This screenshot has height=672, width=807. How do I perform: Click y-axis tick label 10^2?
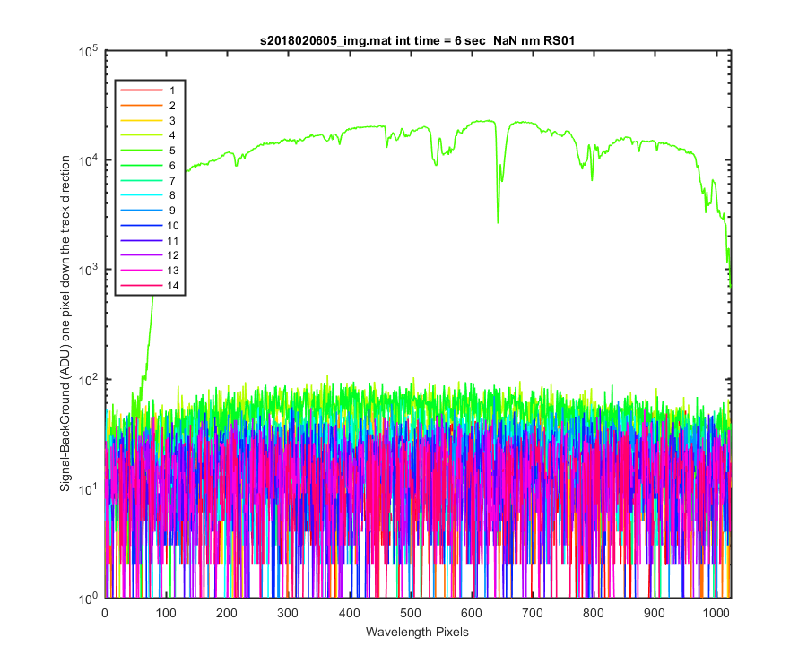pos(88,381)
